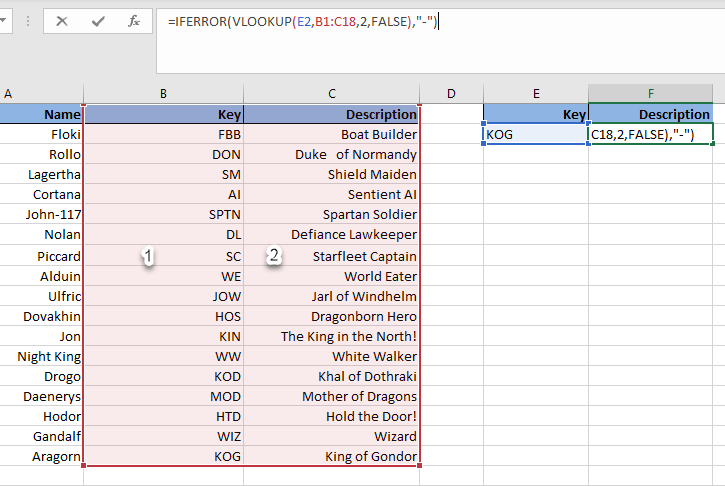This screenshot has width=725, height=486.
Task: Select the Boat Builder description cell
Action: point(331,134)
